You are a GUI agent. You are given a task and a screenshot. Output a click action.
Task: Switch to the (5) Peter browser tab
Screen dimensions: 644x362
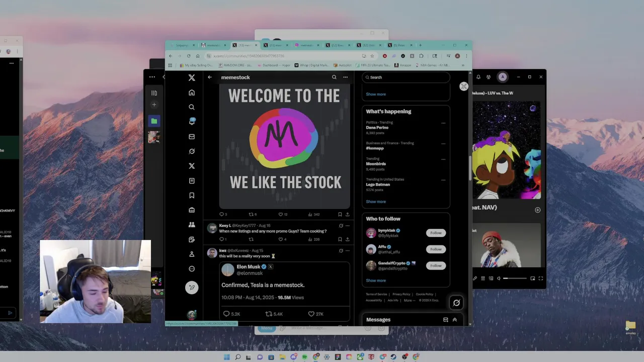pos(399,45)
